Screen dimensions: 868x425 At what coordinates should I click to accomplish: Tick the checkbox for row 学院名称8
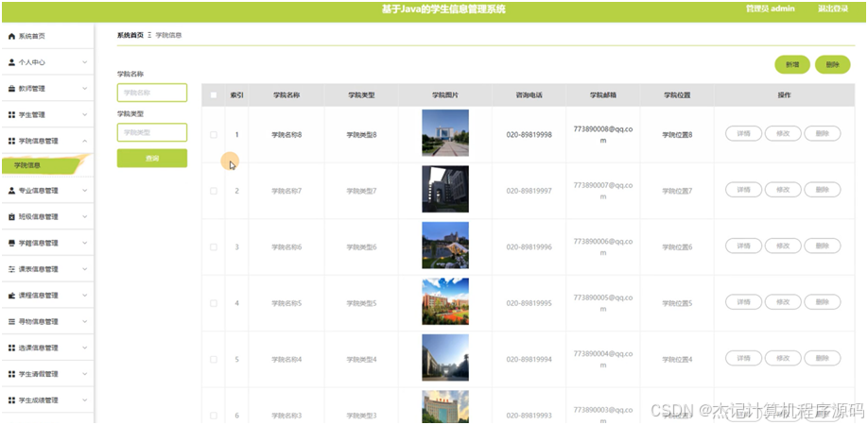[x=214, y=135]
